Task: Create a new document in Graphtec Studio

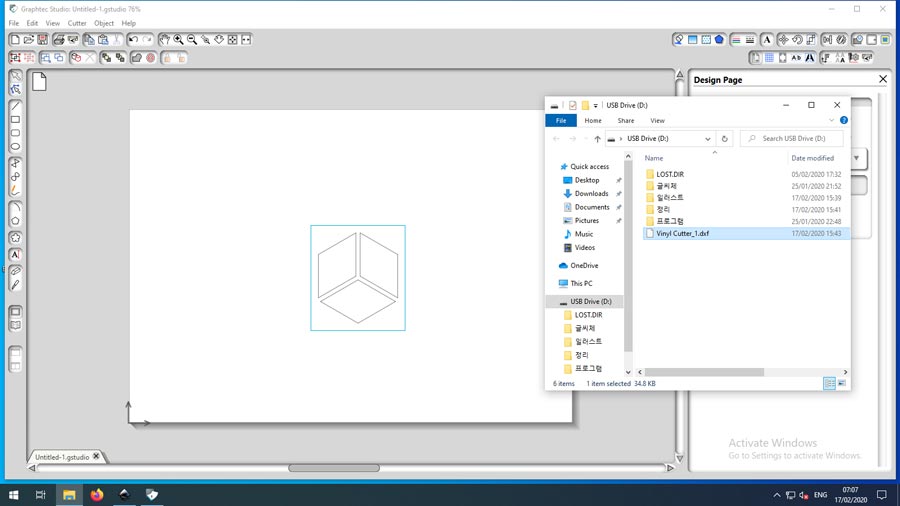Action: pyautogui.click(x=15, y=40)
